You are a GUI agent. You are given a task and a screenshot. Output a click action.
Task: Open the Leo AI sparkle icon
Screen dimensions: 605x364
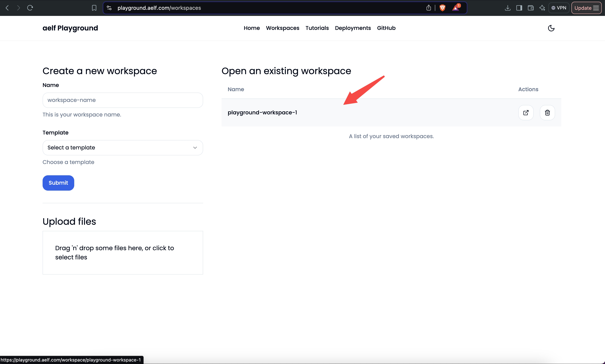(x=542, y=8)
